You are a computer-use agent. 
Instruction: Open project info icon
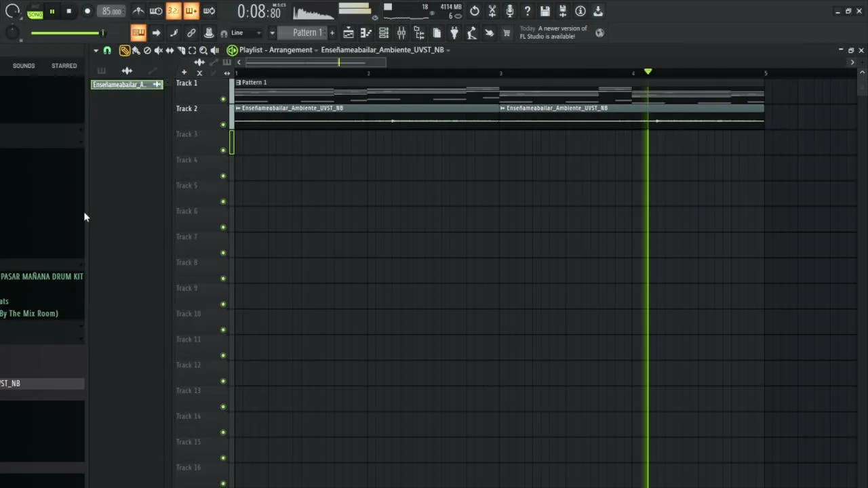coord(580,11)
